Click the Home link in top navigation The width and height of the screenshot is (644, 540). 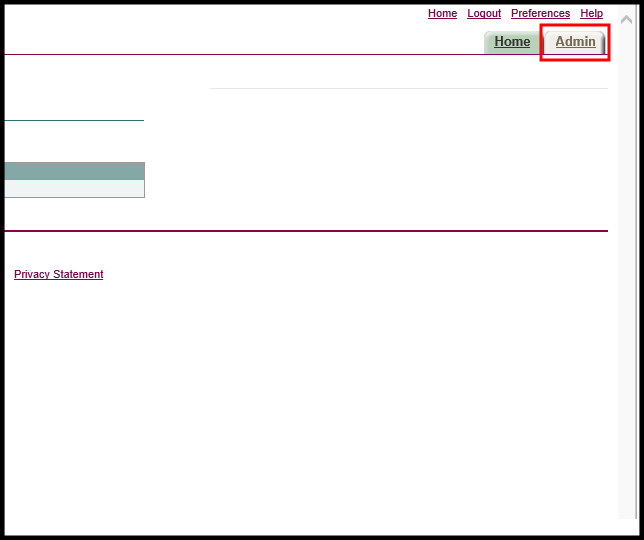click(x=442, y=14)
